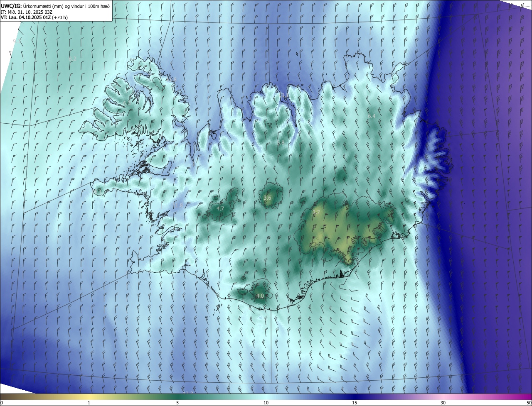Screen dimensions: 532x406
Task: Click the 8.2 value over the northwest sea
Action: tap(72, 59)
